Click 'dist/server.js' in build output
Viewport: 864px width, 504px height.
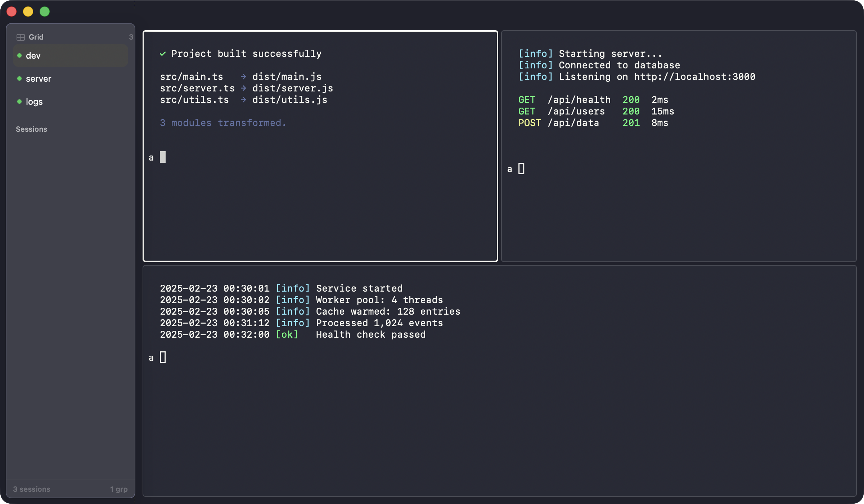(x=293, y=88)
